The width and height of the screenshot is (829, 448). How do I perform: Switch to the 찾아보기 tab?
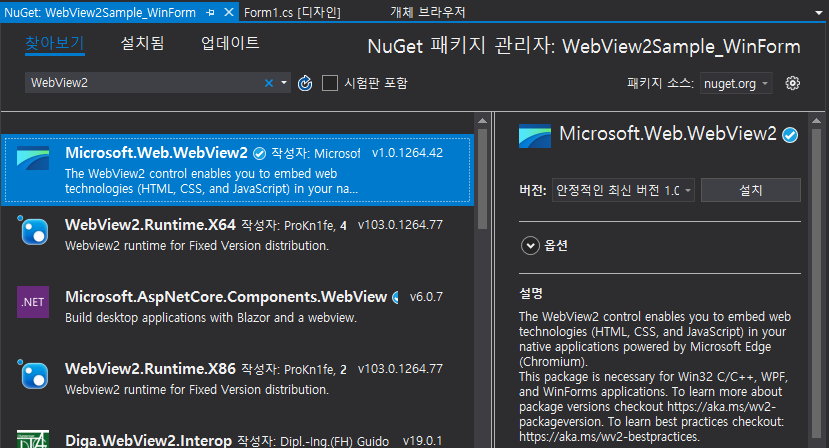[x=55, y=43]
